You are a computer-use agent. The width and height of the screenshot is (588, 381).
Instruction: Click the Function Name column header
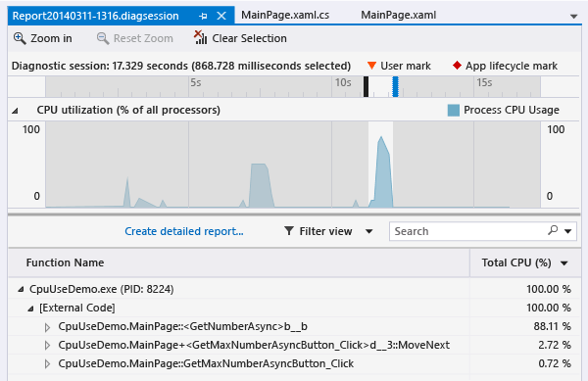coord(239,262)
